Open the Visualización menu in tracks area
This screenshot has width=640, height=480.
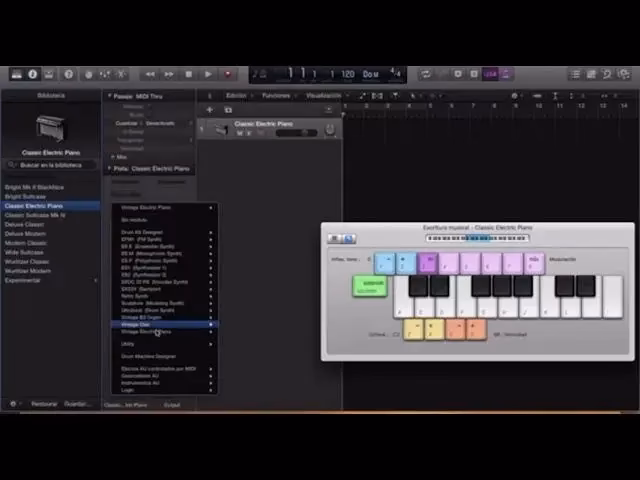pos(323,96)
